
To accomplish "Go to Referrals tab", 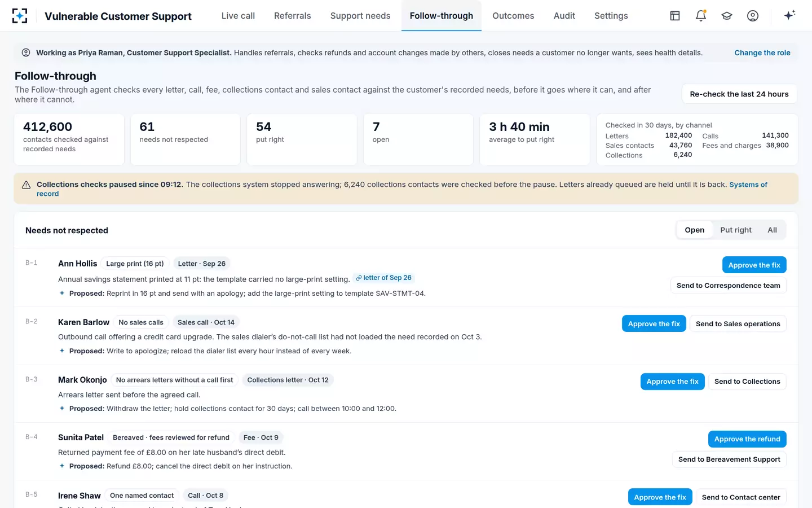I will pyautogui.click(x=292, y=16).
